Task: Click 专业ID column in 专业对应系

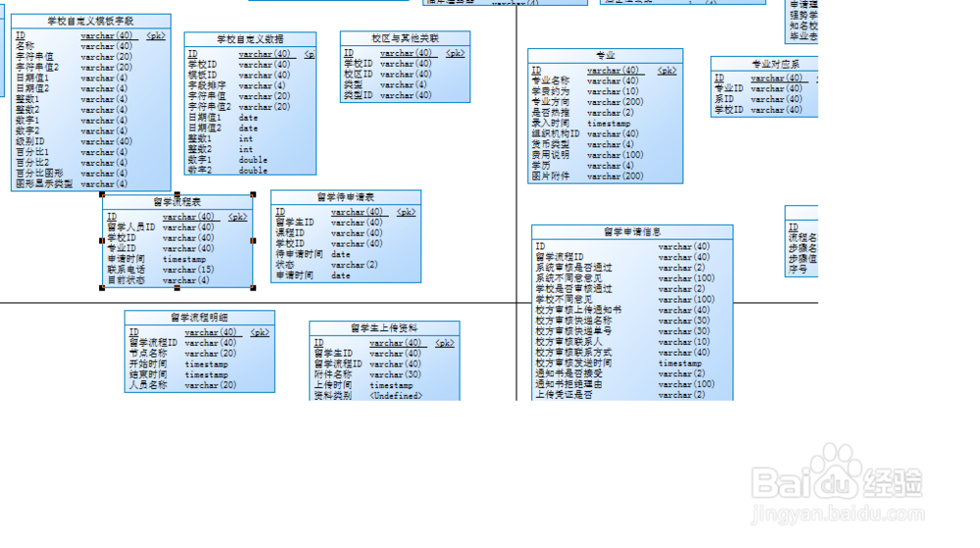Action: pyautogui.click(x=729, y=88)
